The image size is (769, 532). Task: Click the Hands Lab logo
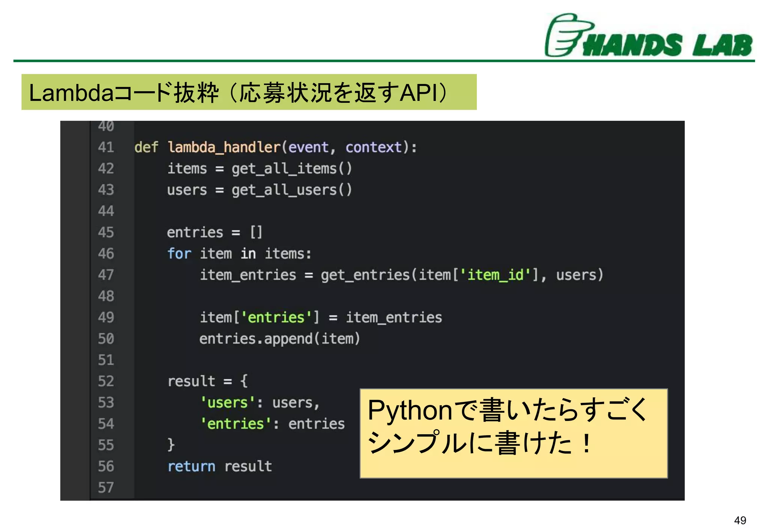(x=648, y=36)
